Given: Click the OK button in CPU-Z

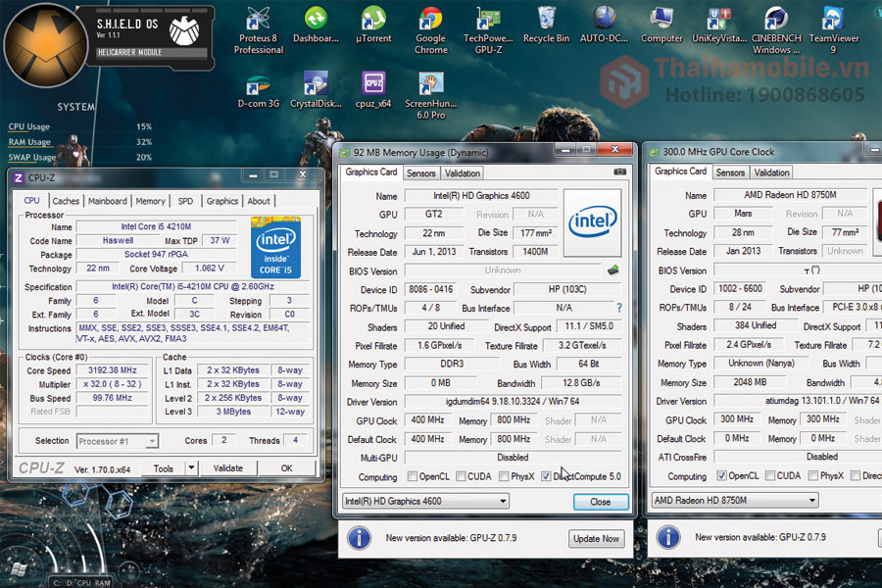Looking at the screenshot, I should pyautogui.click(x=286, y=468).
